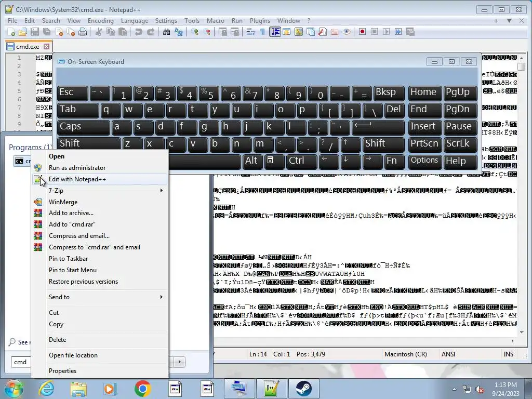532x399 pixels.
Task: Open the Plugins menu
Action: (x=260, y=21)
